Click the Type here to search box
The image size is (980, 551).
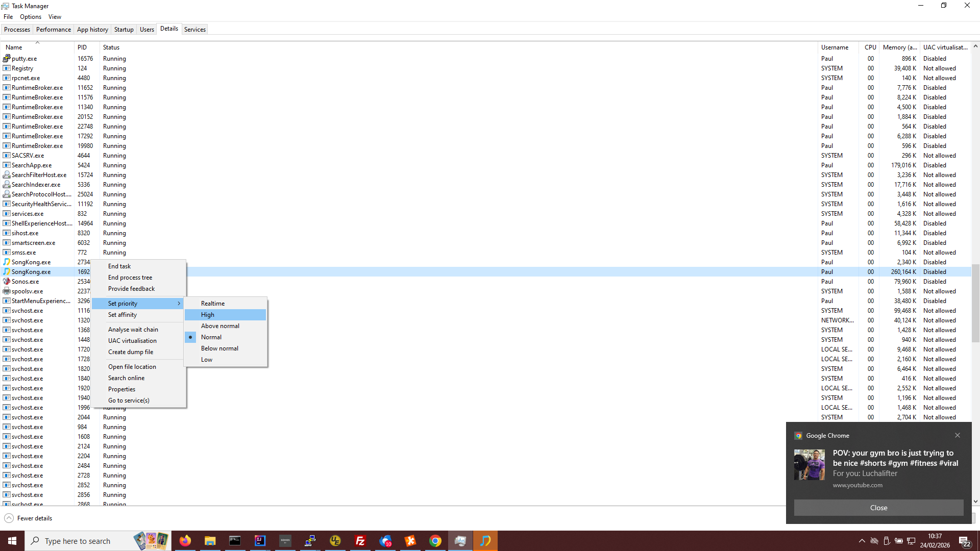click(x=78, y=541)
